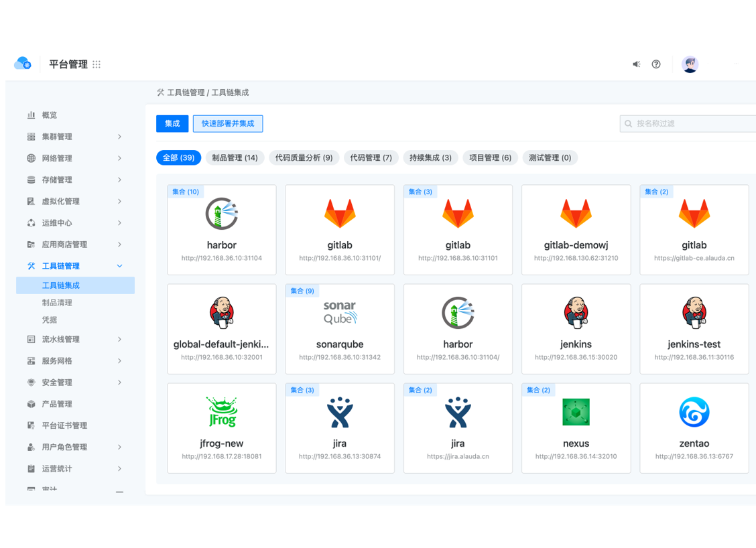Click the speaker announcement icon in header
The image size is (756, 548).
(636, 64)
